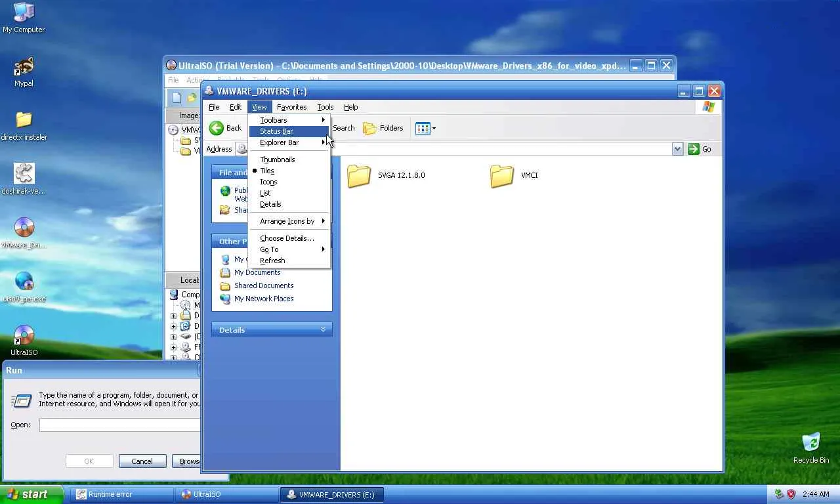The width and height of the screenshot is (840, 504).
Task: Click Choose Details... in the View menu
Action: (x=289, y=238)
